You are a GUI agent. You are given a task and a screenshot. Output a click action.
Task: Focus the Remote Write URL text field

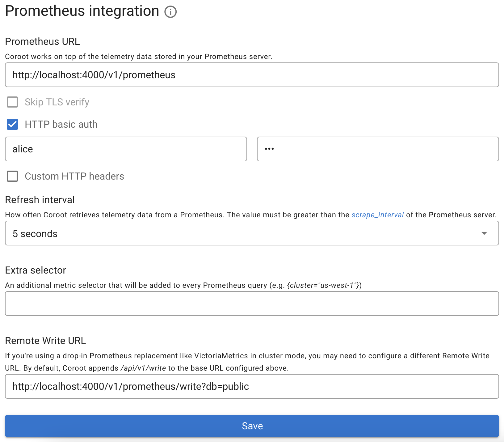252,386
